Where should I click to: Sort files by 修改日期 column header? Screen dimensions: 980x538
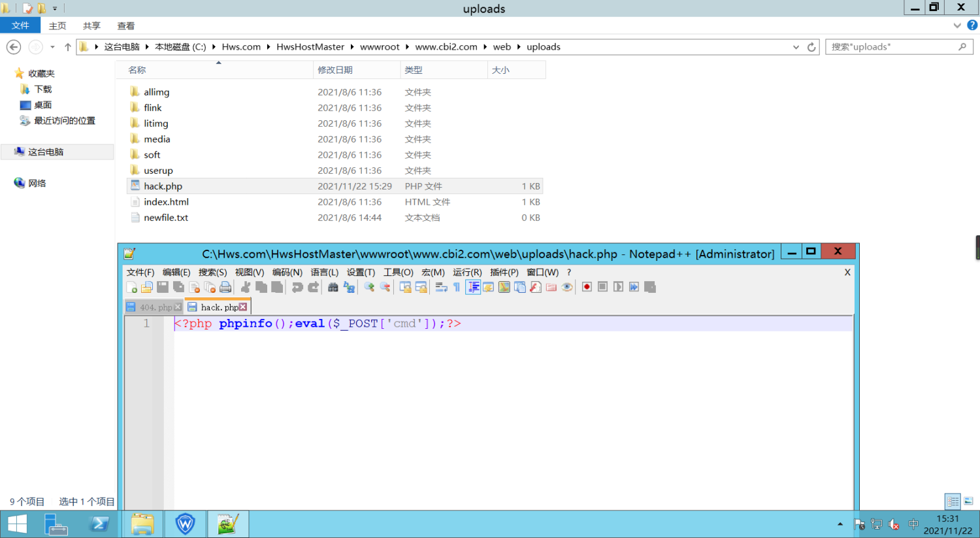click(357, 70)
